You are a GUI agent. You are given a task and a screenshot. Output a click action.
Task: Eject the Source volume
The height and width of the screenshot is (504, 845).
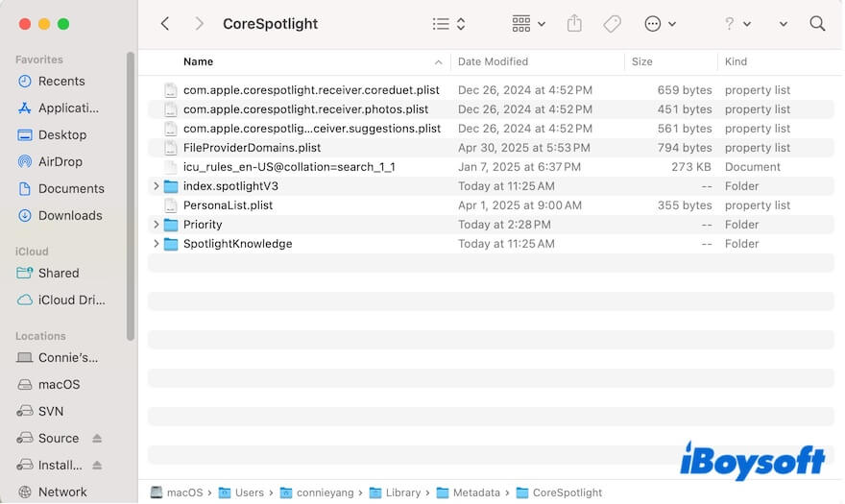(97, 439)
